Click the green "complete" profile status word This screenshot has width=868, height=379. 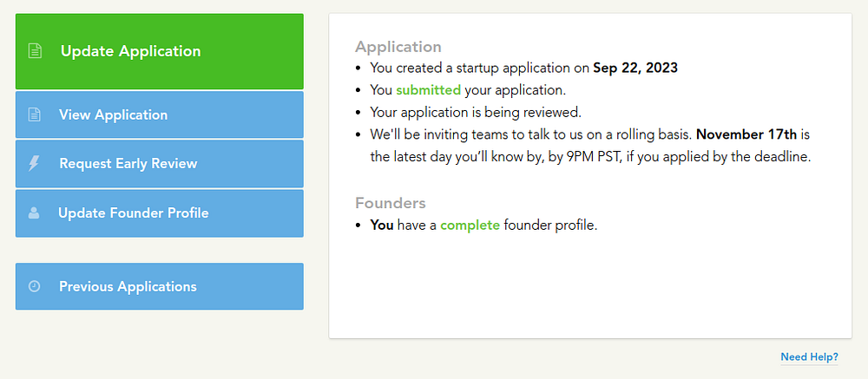pos(470,225)
